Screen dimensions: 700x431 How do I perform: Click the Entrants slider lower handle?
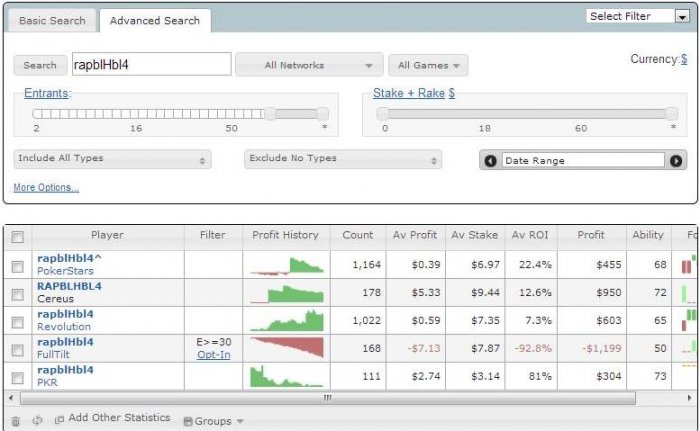pos(271,114)
